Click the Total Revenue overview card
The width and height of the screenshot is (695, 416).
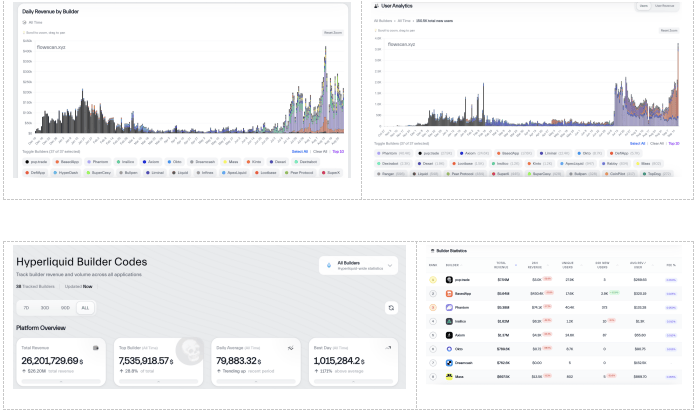point(58,362)
